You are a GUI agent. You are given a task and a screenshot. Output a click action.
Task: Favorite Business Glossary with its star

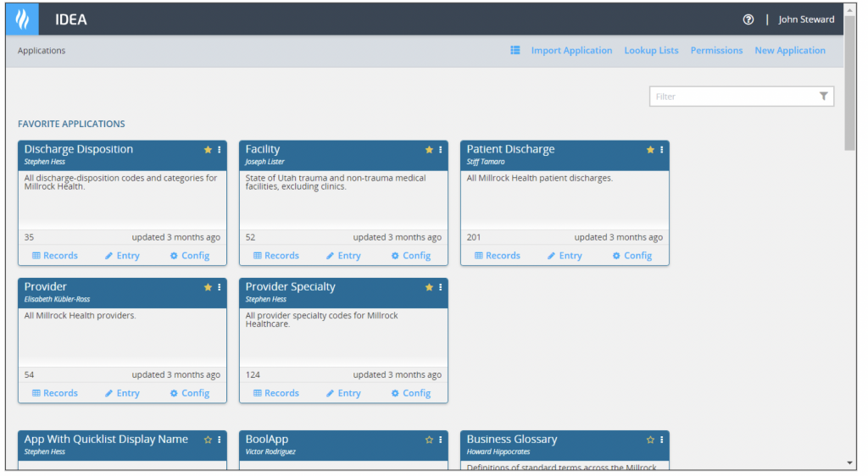point(650,440)
